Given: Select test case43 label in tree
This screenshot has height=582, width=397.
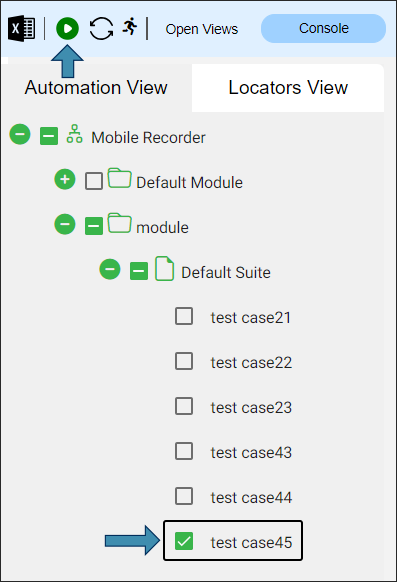Looking at the screenshot, I should (x=251, y=452).
